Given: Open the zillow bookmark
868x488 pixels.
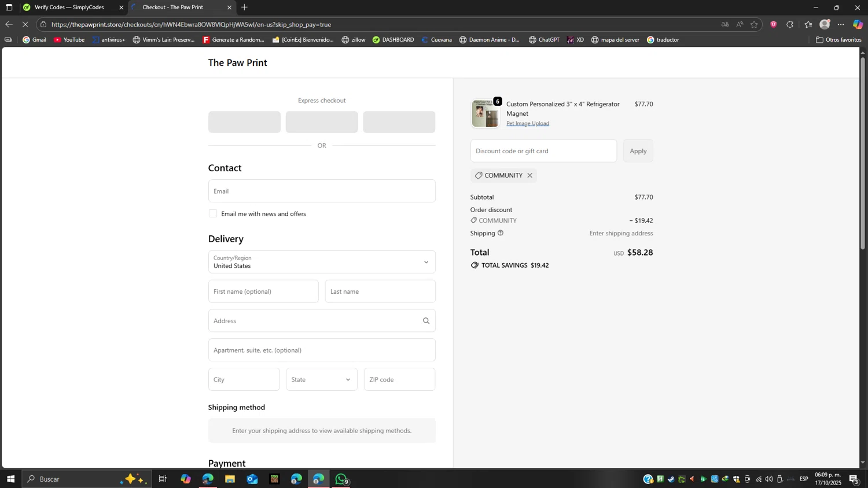Looking at the screenshot, I should click(x=353, y=40).
